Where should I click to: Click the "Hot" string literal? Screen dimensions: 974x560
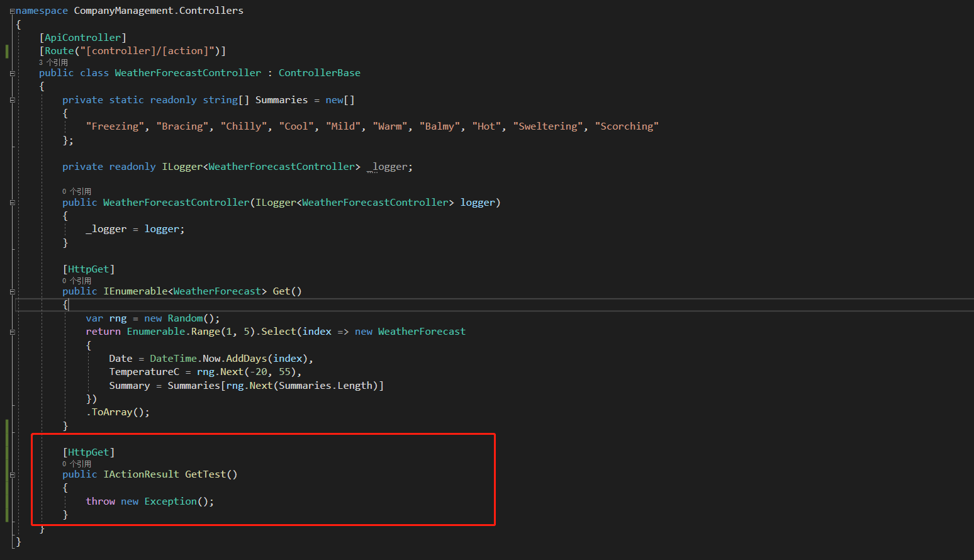pos(486,126)
